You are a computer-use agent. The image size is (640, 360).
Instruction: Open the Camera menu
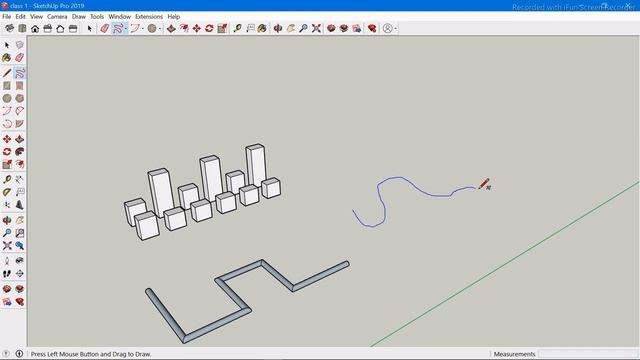(x=57, y=17)
